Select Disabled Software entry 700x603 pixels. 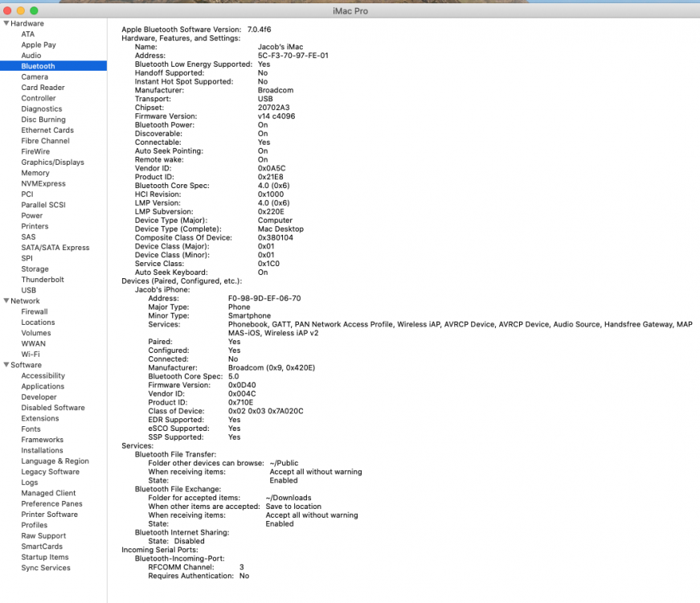coord(53,408)
